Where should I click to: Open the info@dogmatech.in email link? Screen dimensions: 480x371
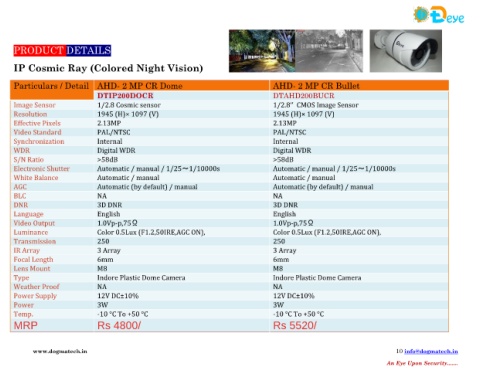point(431,351)
